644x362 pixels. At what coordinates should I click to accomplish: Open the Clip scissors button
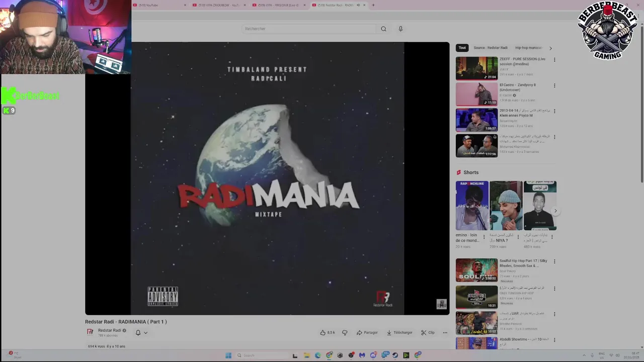(428, 332)
